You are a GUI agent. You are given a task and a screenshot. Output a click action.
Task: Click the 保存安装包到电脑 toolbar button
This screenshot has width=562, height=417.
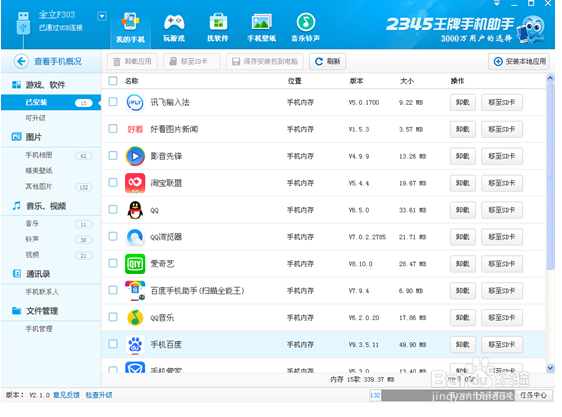pos(265,62)
